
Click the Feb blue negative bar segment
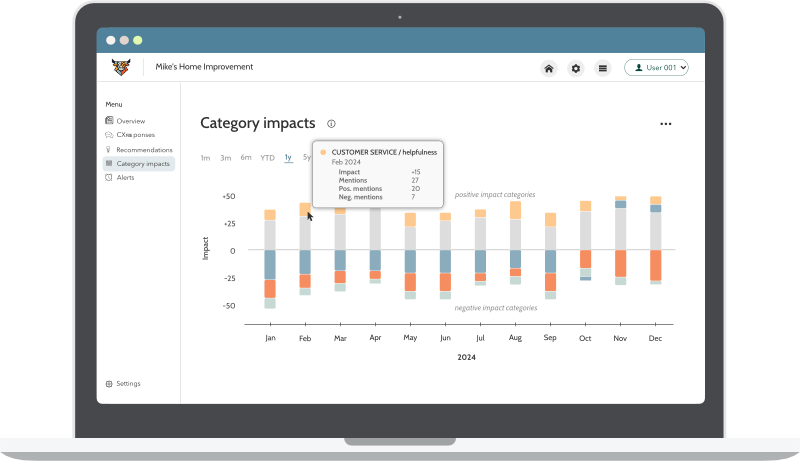click(x=305, y=262)
